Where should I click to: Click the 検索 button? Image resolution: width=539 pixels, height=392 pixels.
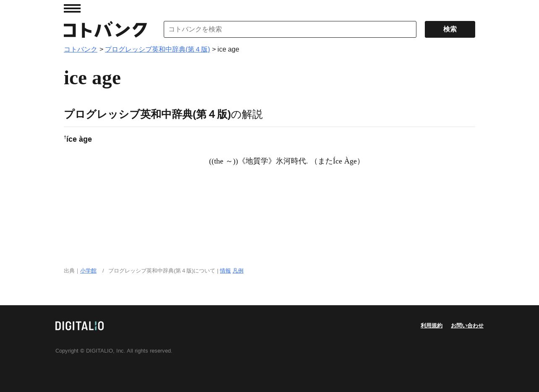coord(450,29)
